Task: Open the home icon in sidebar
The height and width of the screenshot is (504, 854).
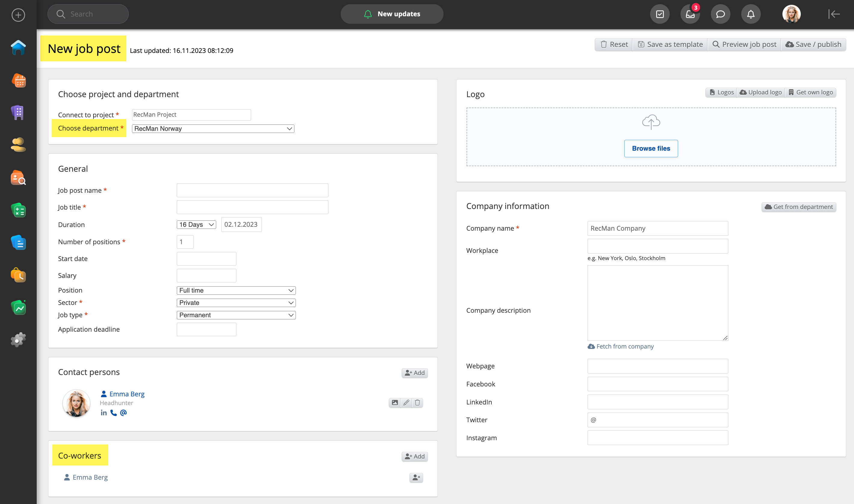Action: click(x=18, y=48)
